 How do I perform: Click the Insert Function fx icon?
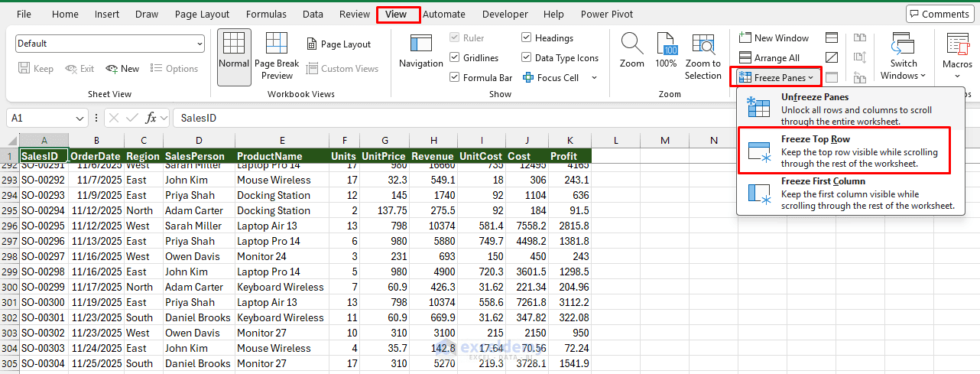point(151,118)
